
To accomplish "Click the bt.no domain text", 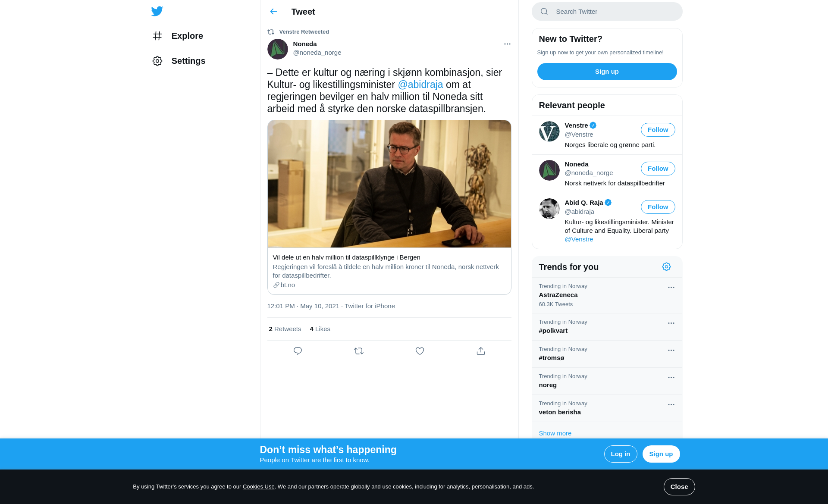I will click(x=288, y=285).
